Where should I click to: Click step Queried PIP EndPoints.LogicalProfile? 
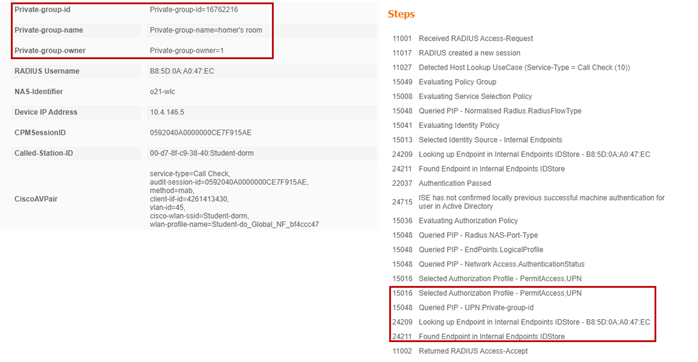[467, 249]
